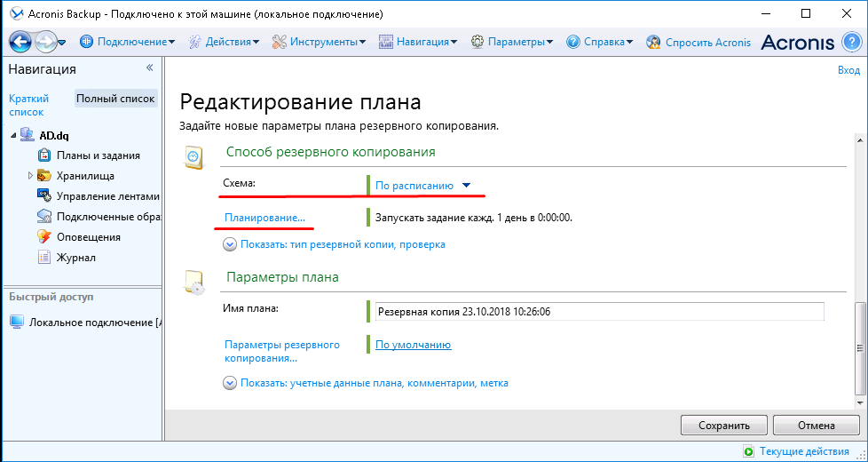Open Текущие действия in status bar
868x462 pixels.
point(804,451)
